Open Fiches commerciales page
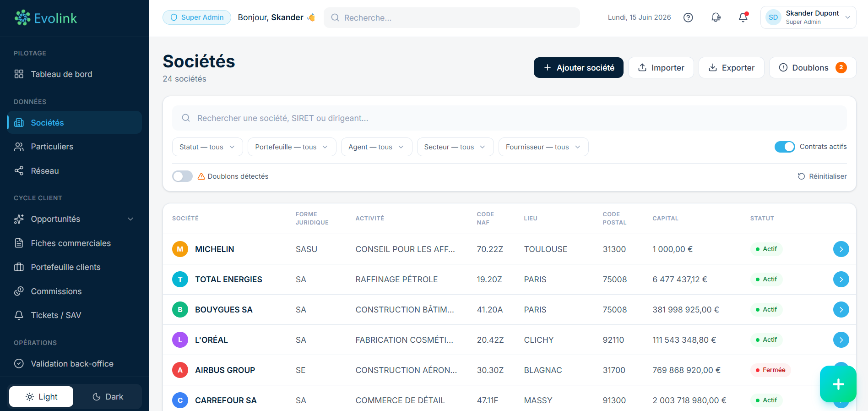 74,243
